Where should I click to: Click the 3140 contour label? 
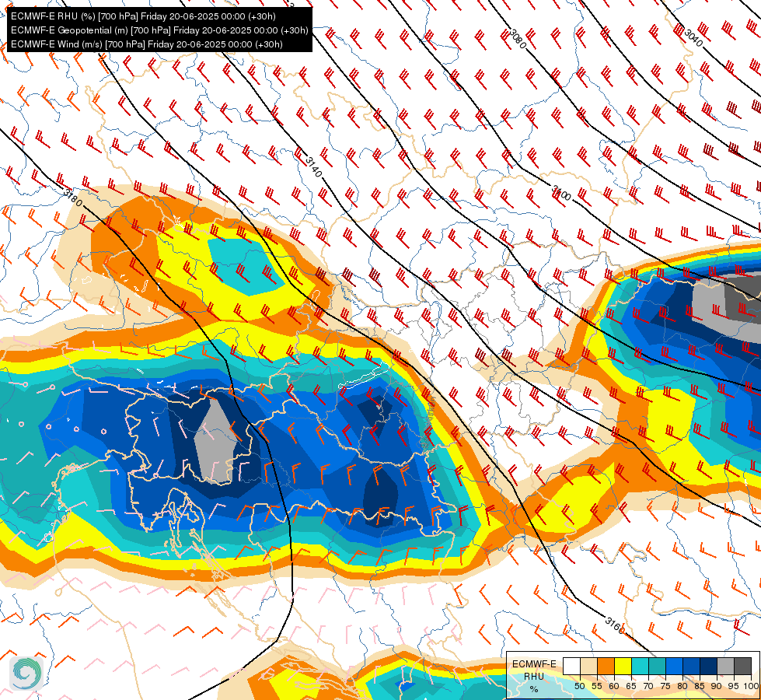pos(313,167)
